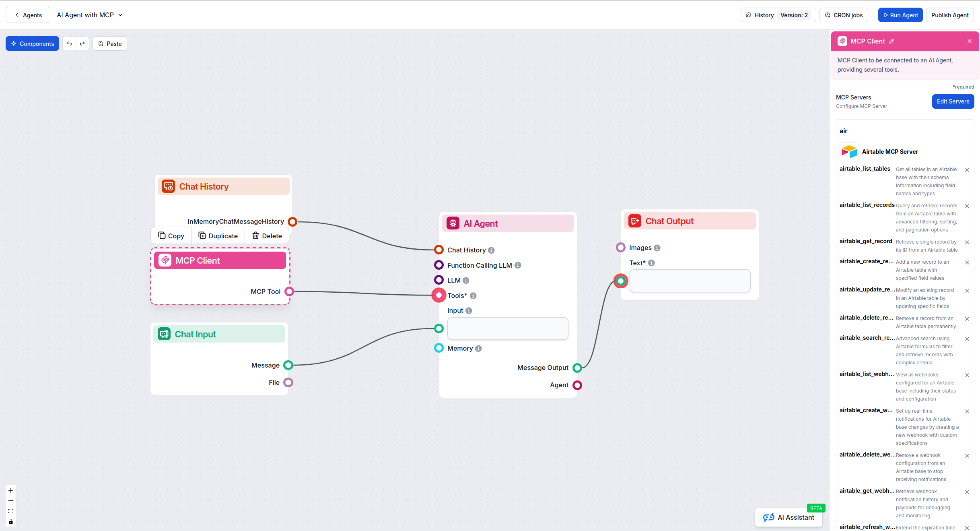980x531 pixels.
Task: Click the fit-to-screen icon near zoom controls
Action: 10,511
